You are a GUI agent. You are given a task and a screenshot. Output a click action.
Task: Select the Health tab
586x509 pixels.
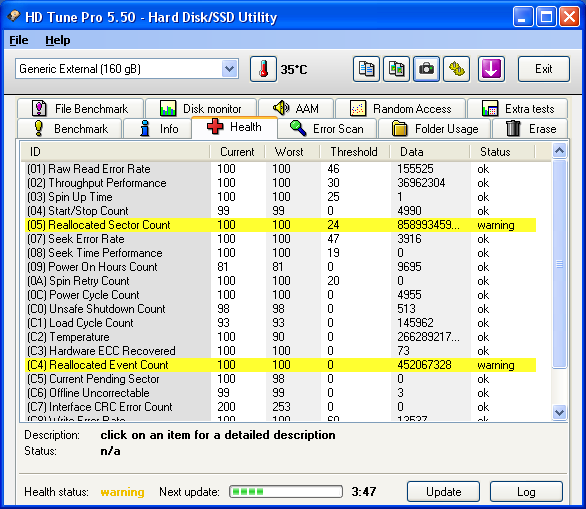(234, 127)
